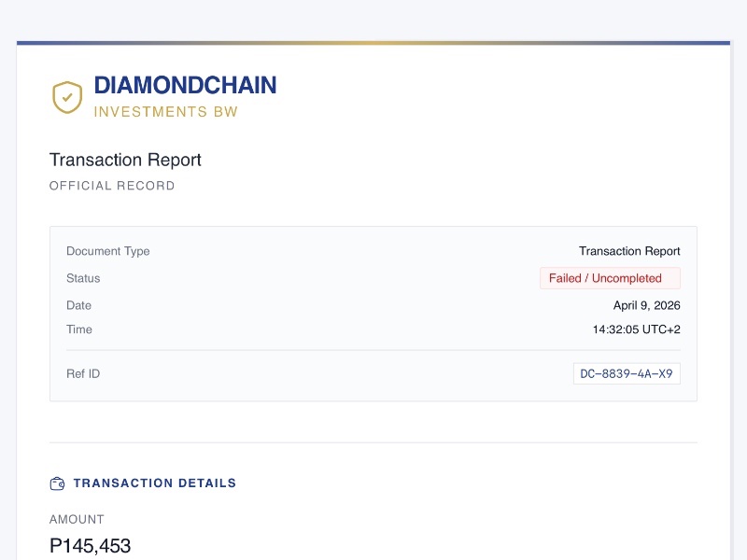Viewport: 747px width, 560px height.
Task: Click the Investments BW subtitle
Action: 165,112
